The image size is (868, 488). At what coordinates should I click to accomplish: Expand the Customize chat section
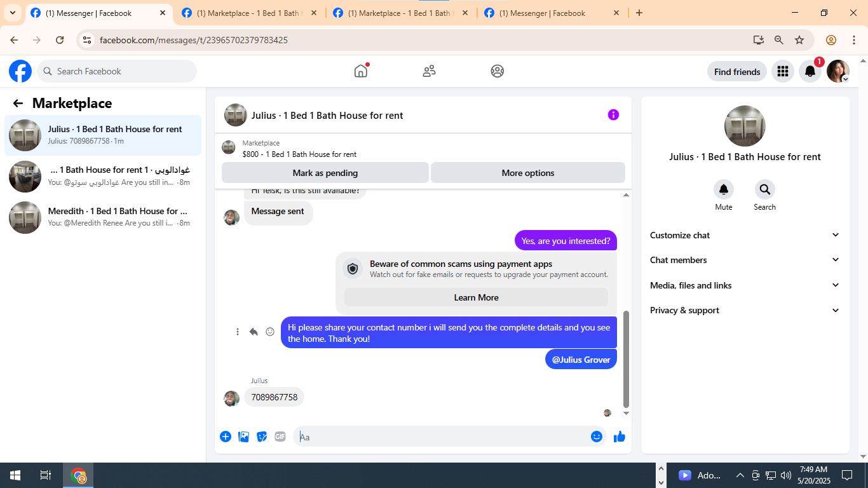click(745, 235)
